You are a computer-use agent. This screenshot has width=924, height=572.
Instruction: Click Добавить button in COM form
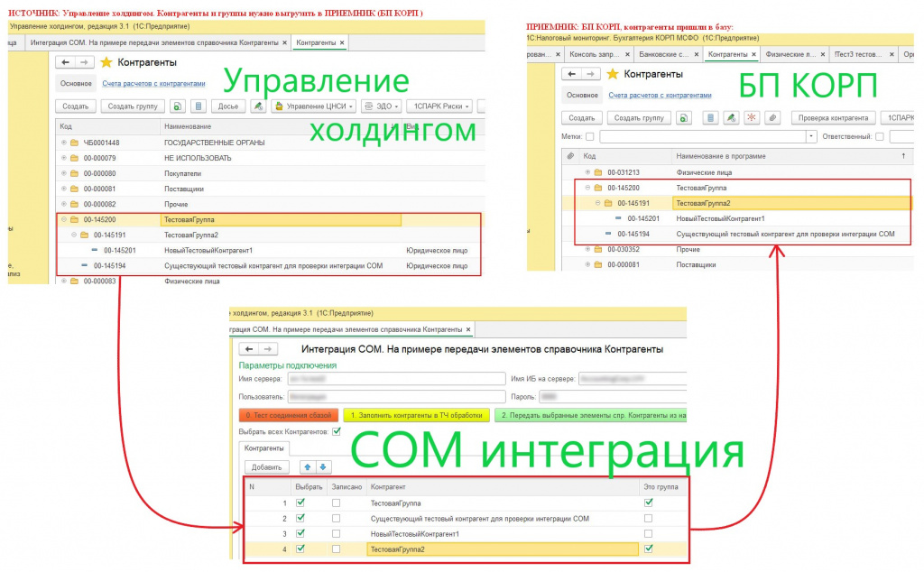(267, 467)
